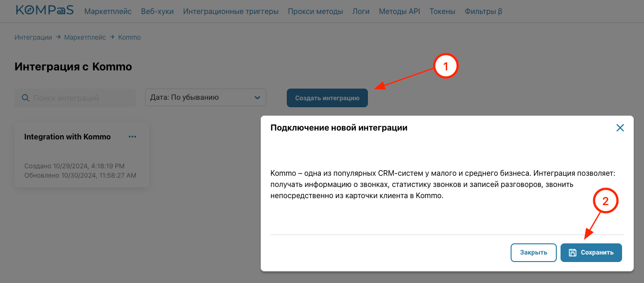Click the Создать интеграцию button
The width and height of the screenshot is (644, 283).
327,98
